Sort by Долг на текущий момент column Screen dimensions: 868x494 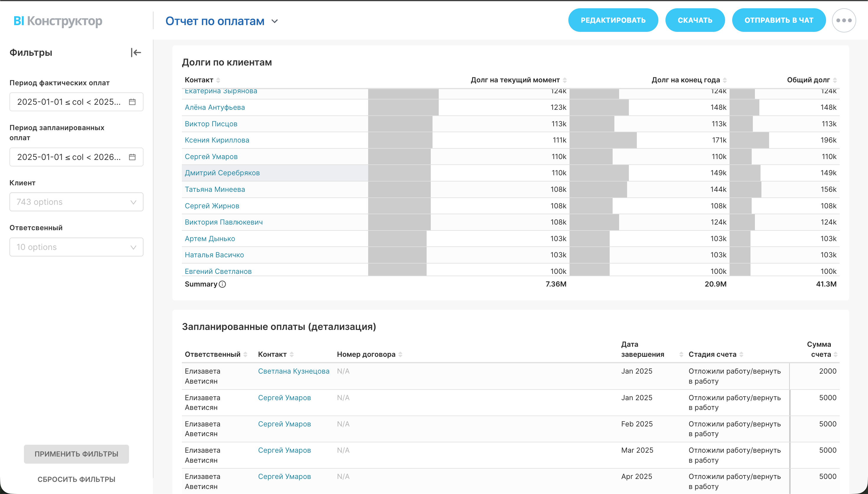tap(564, 80)
